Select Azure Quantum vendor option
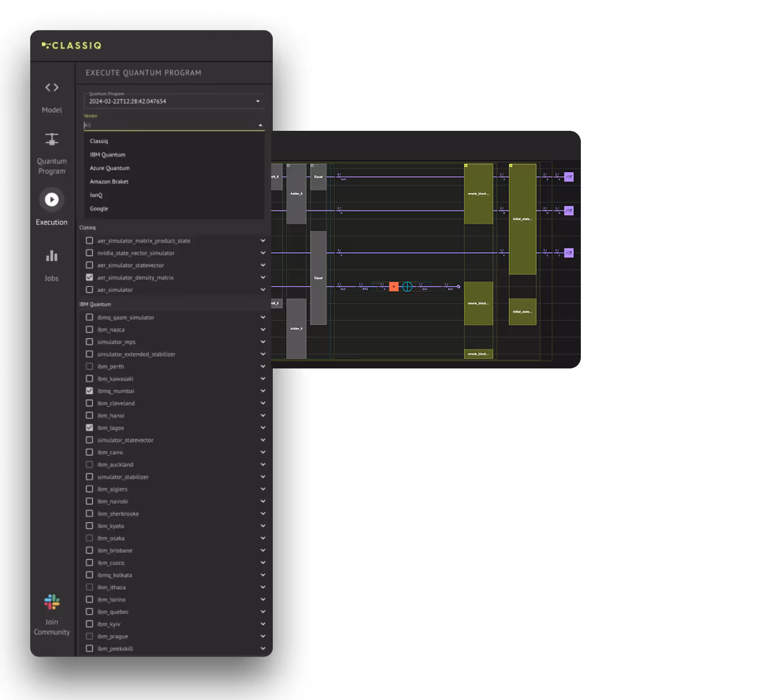 point(174,168)
